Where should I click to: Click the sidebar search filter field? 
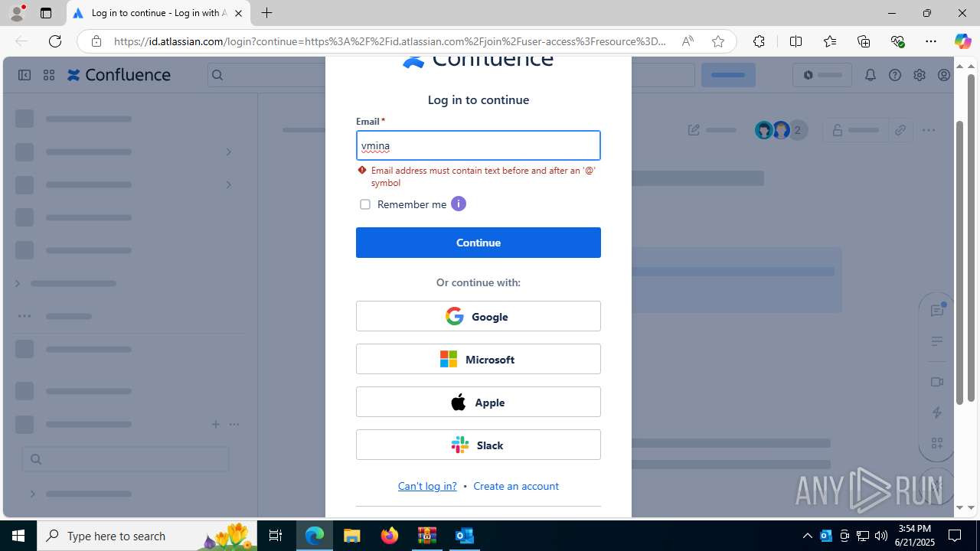pos(126,459)
